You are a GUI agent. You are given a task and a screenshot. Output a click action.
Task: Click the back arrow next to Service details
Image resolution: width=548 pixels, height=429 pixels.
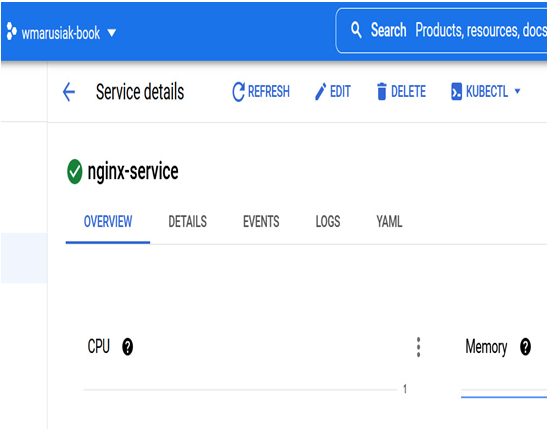pos(69,92)
